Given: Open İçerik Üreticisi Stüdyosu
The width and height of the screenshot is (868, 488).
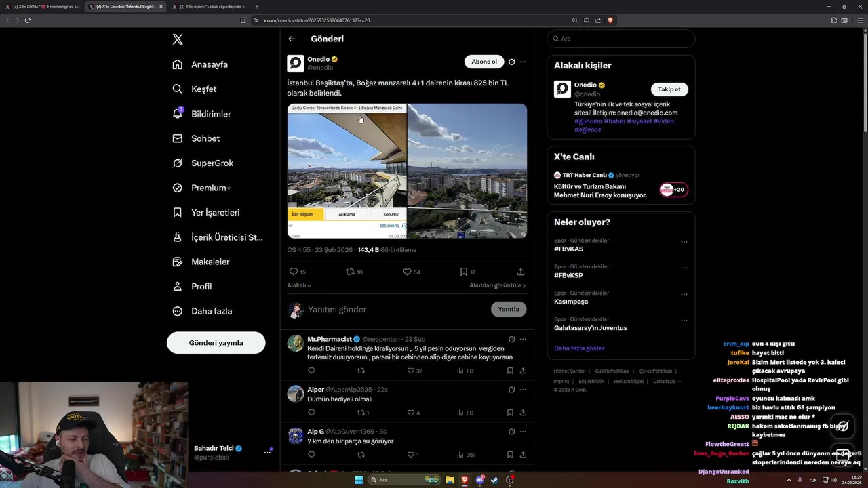Looking at the screenshot, I should coord(218,237).
